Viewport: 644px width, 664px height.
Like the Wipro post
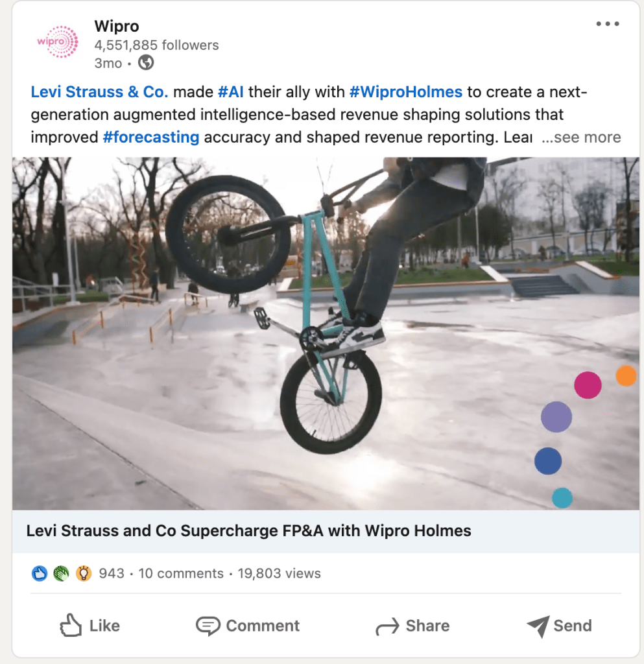pyautogui.click(x=89, y=626)
